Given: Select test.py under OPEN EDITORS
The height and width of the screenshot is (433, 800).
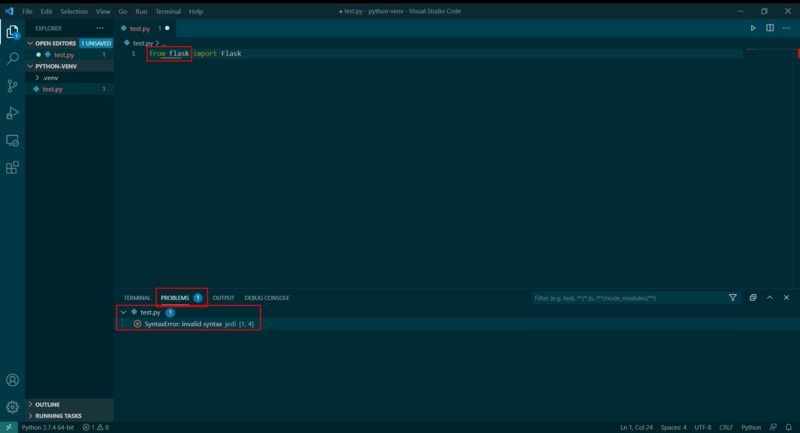Looking at the screenshot, I should point(64,55).
